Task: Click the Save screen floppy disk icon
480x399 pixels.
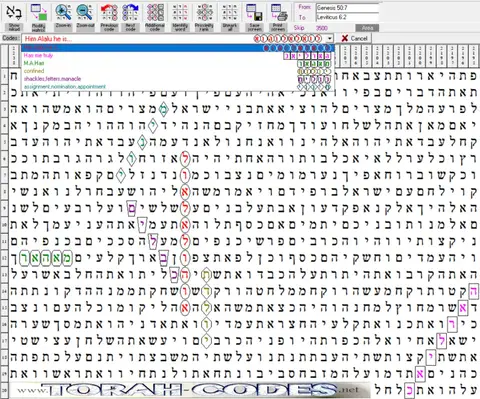Action: point(254,12)
